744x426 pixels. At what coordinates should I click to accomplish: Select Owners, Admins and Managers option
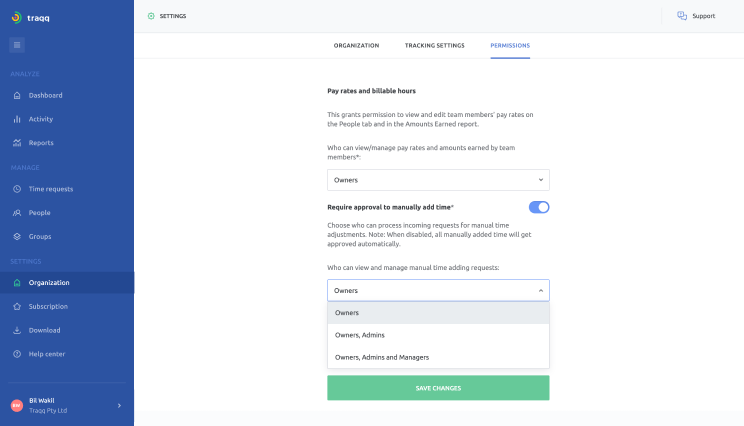click(438, 357)
